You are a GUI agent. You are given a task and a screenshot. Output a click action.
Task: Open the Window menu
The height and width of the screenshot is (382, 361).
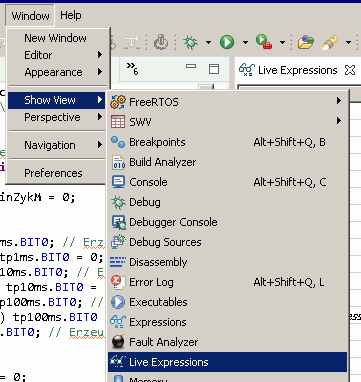[30, 16]
